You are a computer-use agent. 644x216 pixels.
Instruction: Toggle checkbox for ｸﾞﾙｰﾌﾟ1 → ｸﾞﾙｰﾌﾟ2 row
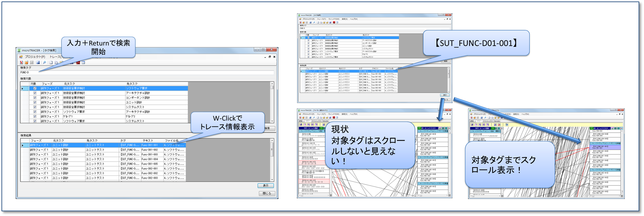(35, 117)
